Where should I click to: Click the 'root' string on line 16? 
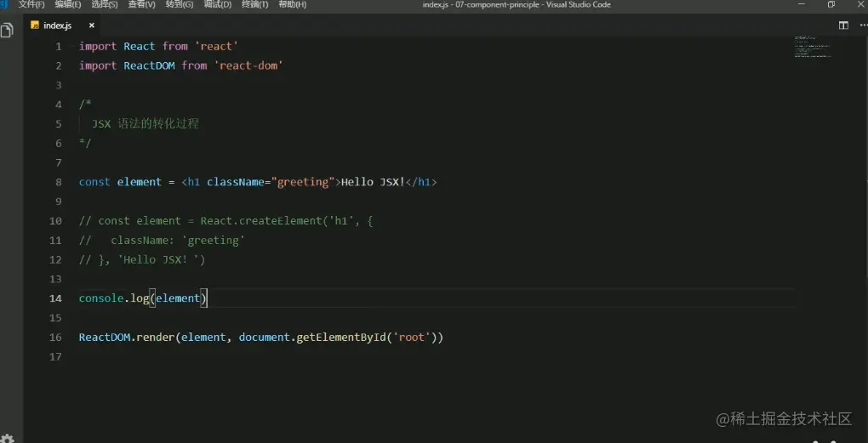(411, 337)
